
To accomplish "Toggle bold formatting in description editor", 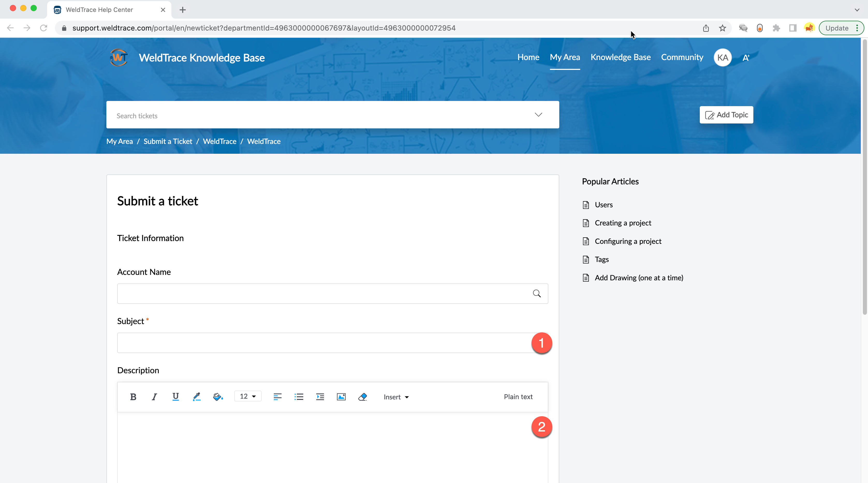I will click(133, 397).
